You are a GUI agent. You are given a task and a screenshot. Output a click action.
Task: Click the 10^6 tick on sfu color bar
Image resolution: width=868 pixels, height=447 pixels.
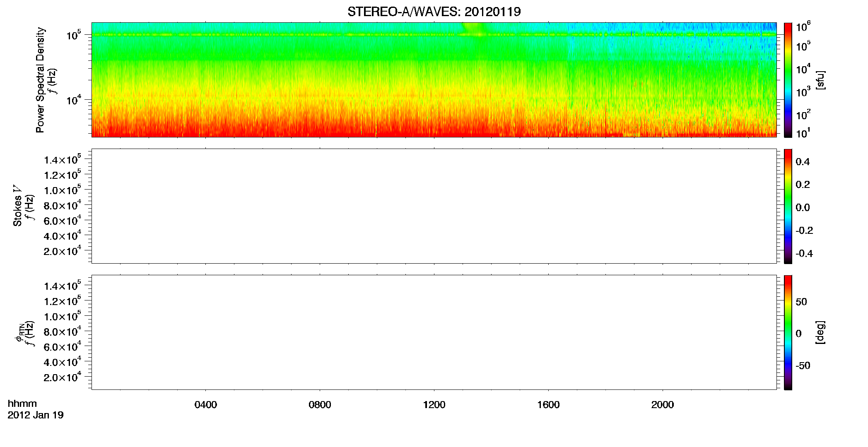click(x=803, y=27)
